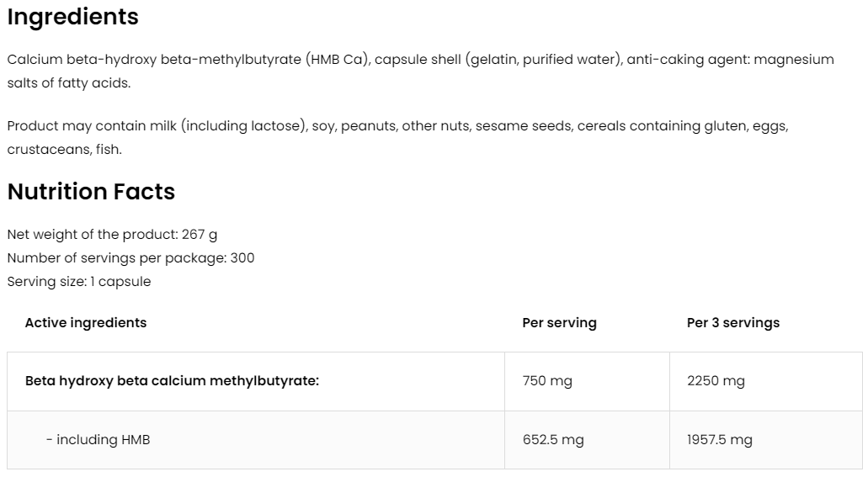
Task: Click the "Serving size: 1 capsule" line
Action: coord(79,282)
